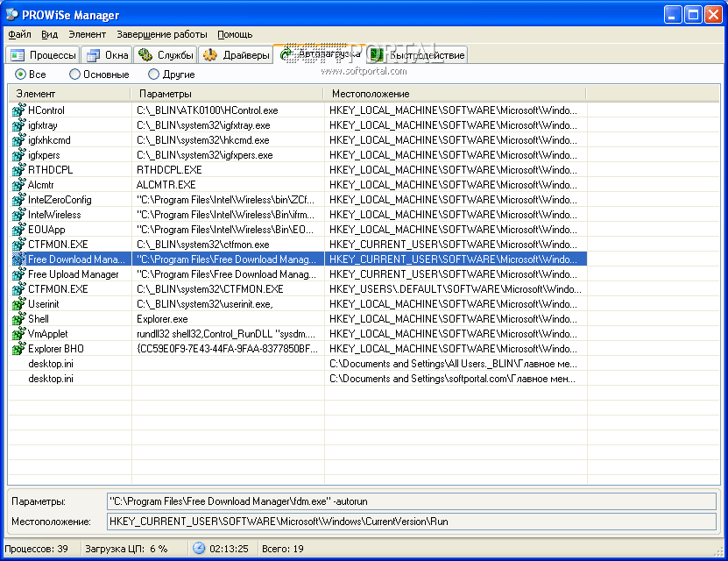The width and height of the screenshot is (728, 561).
Task: Click the Местоположение registry key field
Action: (x=412, y=522)
